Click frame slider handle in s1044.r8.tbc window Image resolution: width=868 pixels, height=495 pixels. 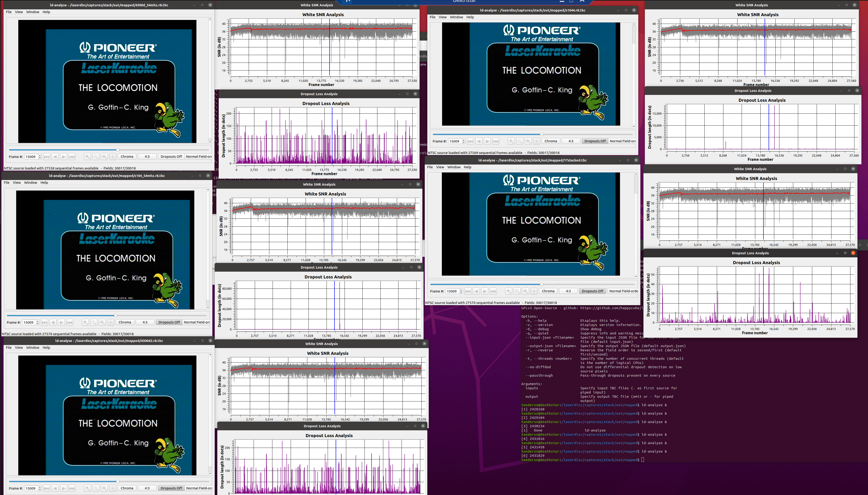coord(542,134)
